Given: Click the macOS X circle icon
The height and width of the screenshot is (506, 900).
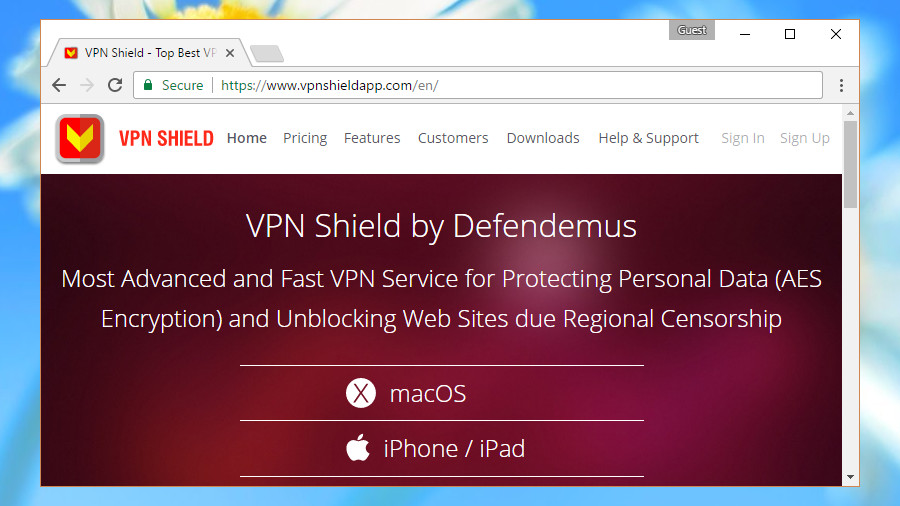Looking at the screenshot, I should (360, 393).
